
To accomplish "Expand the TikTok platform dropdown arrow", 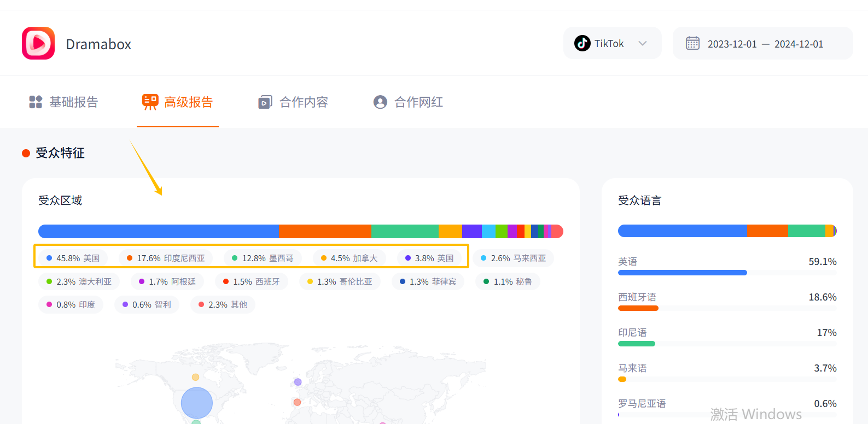I will [x=643, y=43].
